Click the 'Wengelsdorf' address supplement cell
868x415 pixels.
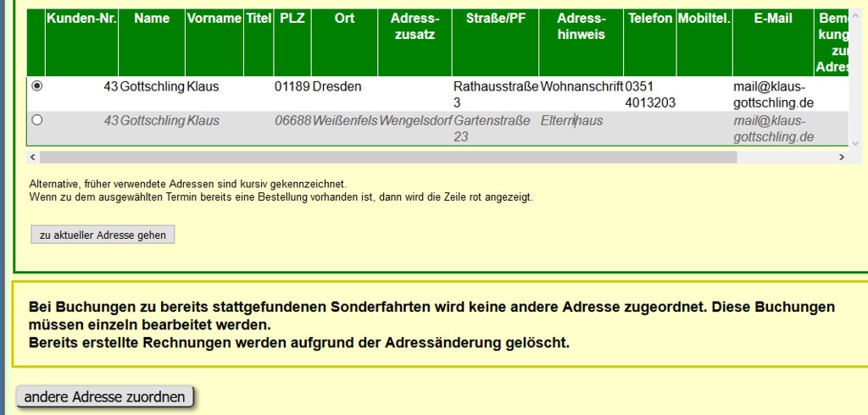point(415,120)
